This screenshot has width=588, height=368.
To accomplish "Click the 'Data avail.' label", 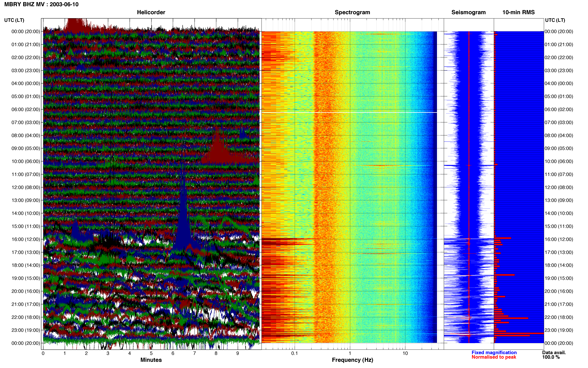I will coord(554,352).
